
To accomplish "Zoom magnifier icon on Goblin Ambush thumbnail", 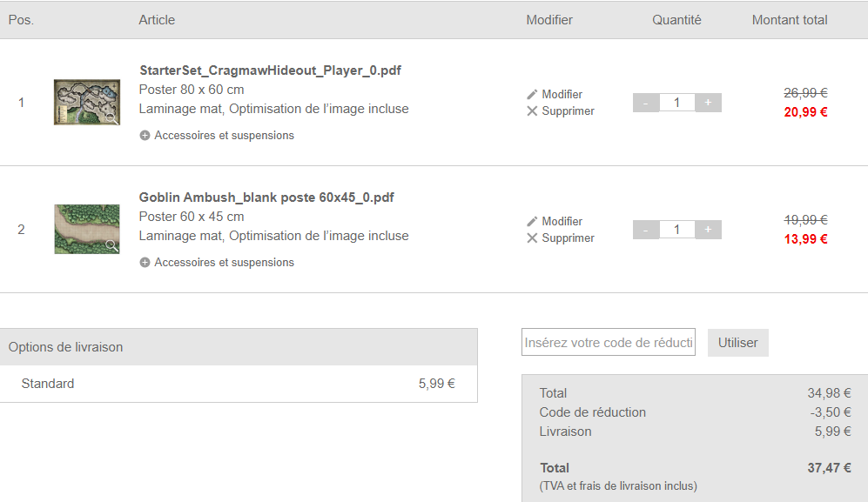I will pyautogui.click(x=111, y=245).
